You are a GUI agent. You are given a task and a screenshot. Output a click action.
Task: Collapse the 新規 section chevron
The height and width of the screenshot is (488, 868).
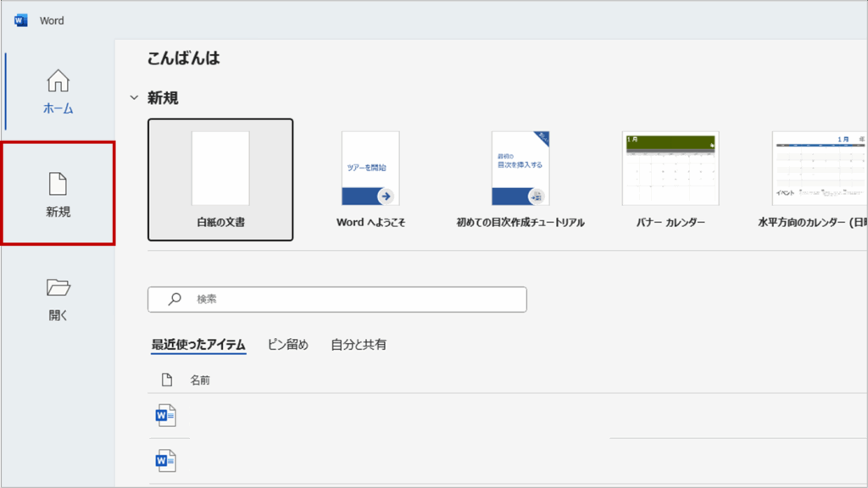pos(134,98)
